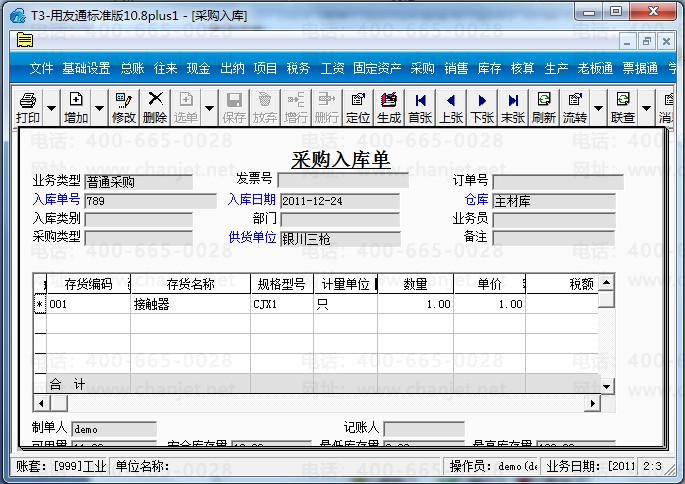Select the cell containing 接触器
685x484 pixels.
[190, 304]
